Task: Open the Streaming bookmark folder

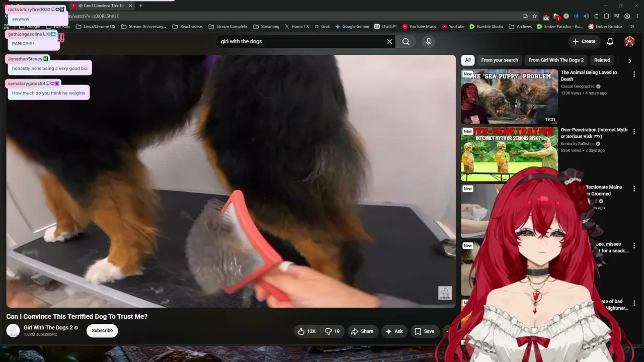Action: [x=266, y=27]
